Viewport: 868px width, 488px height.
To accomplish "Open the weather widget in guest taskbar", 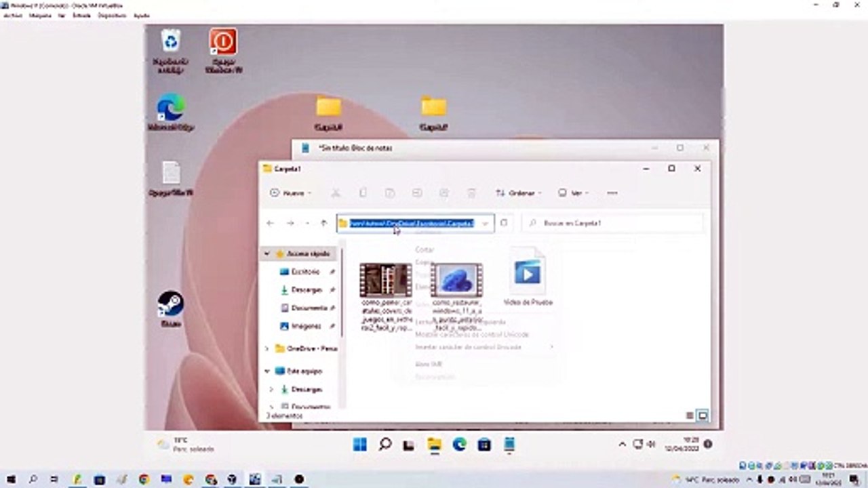I will coord(186,445).
